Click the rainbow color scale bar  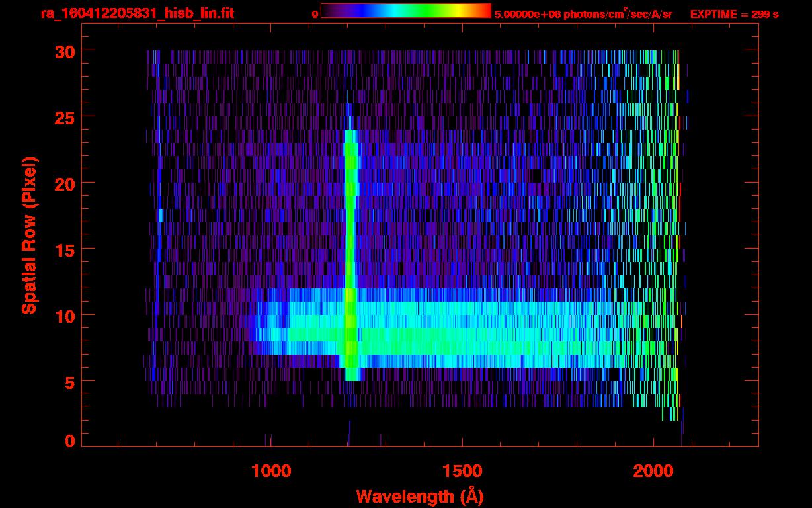[x=405, y=11]
